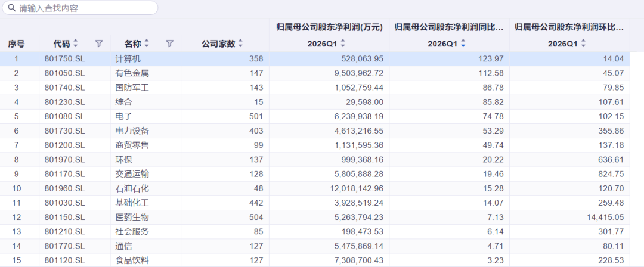Open the 代码 column filter funnel
644x267 pixels.
[99, 44]
